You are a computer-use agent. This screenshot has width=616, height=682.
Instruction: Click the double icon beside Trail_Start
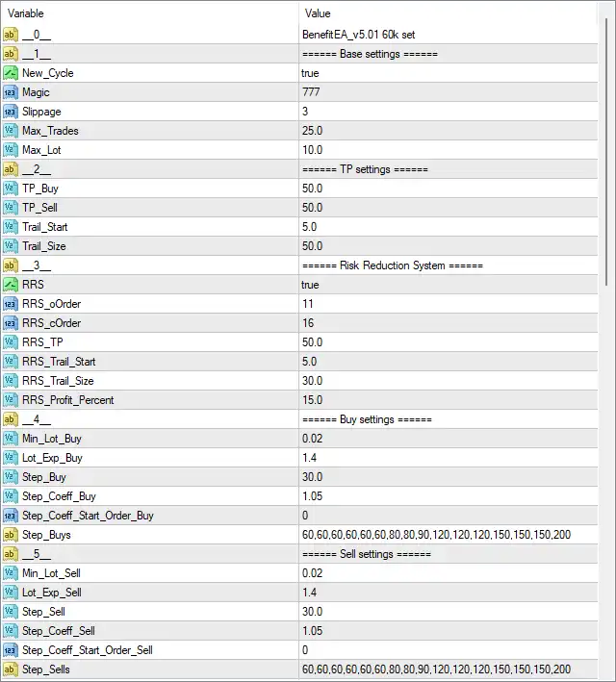[11, 227]
